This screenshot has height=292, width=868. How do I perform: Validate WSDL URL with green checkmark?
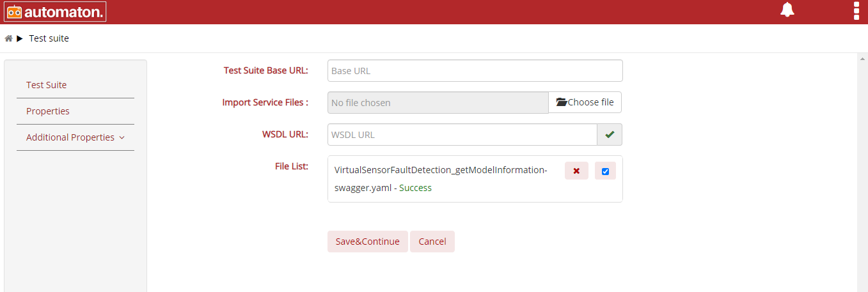tap(610, 135)
